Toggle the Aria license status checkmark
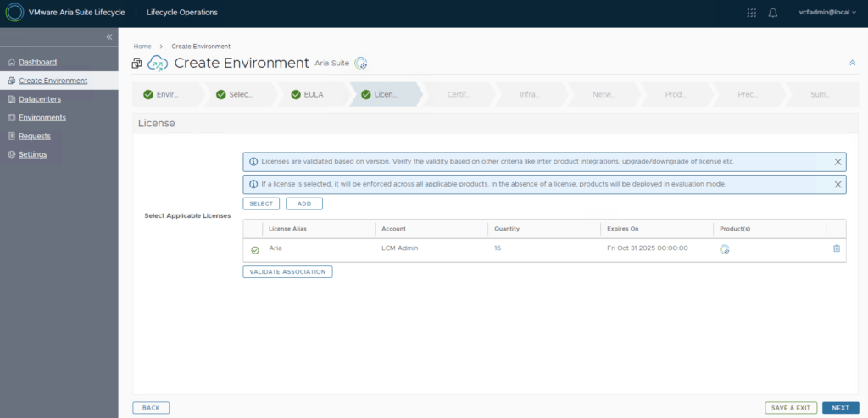The image size is (868, 418). [x=254, y=249]
